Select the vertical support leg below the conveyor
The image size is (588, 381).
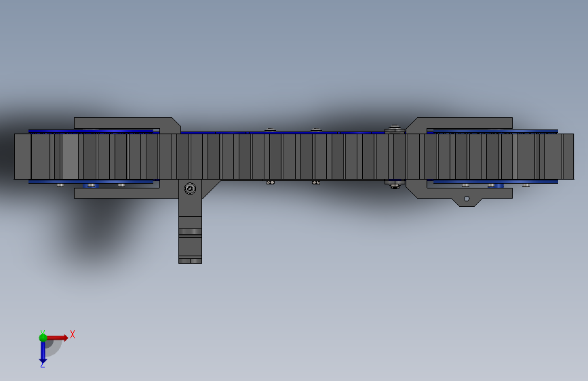(x=190, y=221)
